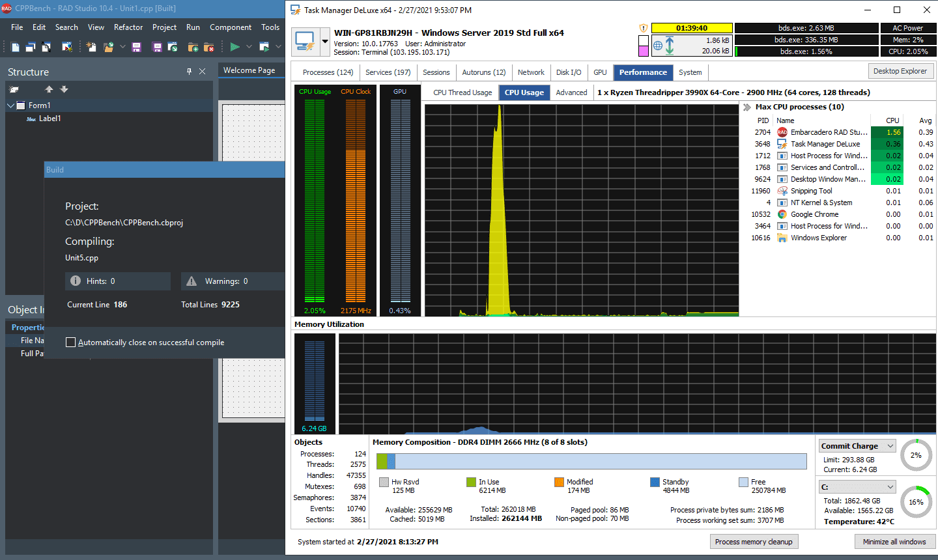The image size is (938, 560).
Task: Click the Embarcadero RAD Studio process icon
Action: [782, 132]
